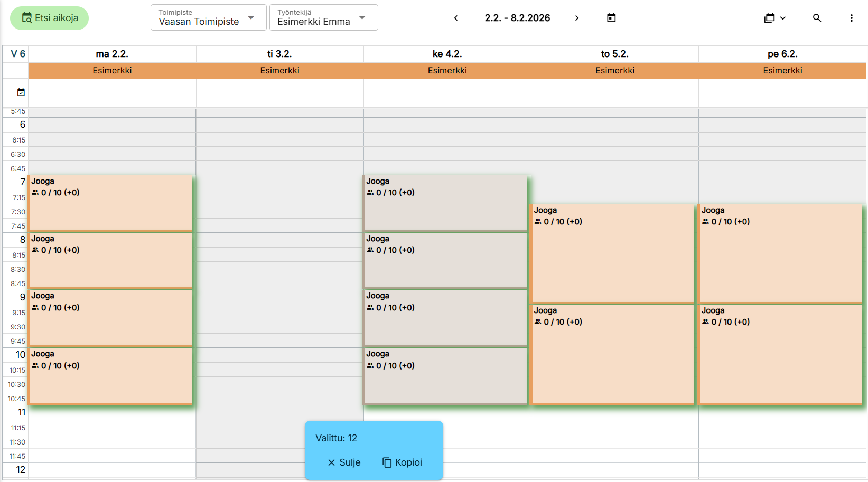Screen dimensions: 868x482
Task: Select the pe 6.2. day header
Action: click(x=782, y=54)
